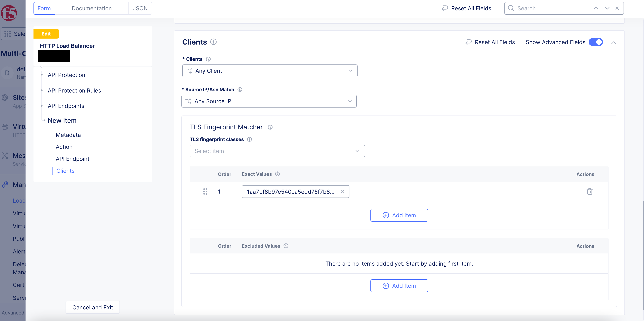The width and height of the screenshot is (644, 321).
Task: Go to previous search result arrow
Action: (x=596, y=8)
